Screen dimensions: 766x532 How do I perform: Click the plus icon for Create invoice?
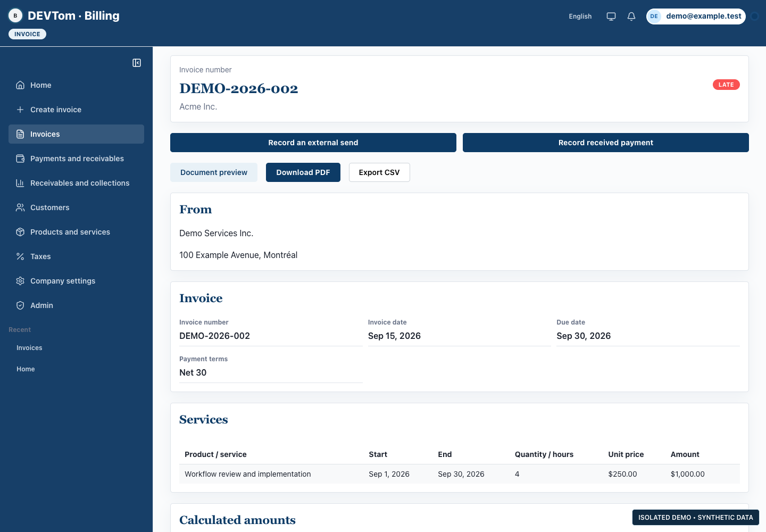[x=20, y=110]
